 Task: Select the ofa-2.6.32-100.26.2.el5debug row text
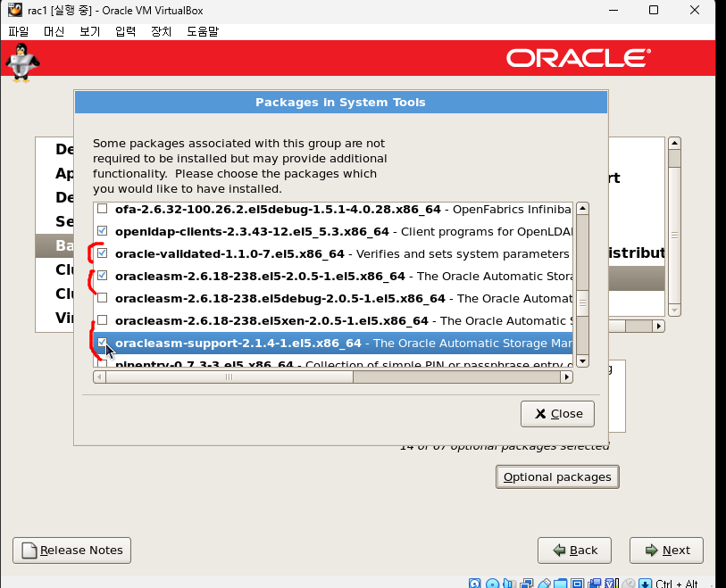point(278,209)
